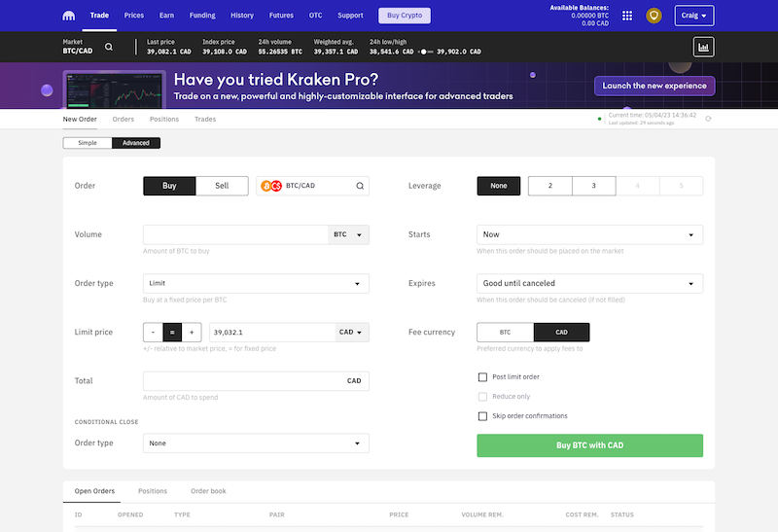Click the gold shield account badge
Viewport: 778px width, 532px height.
pos(654,16)
